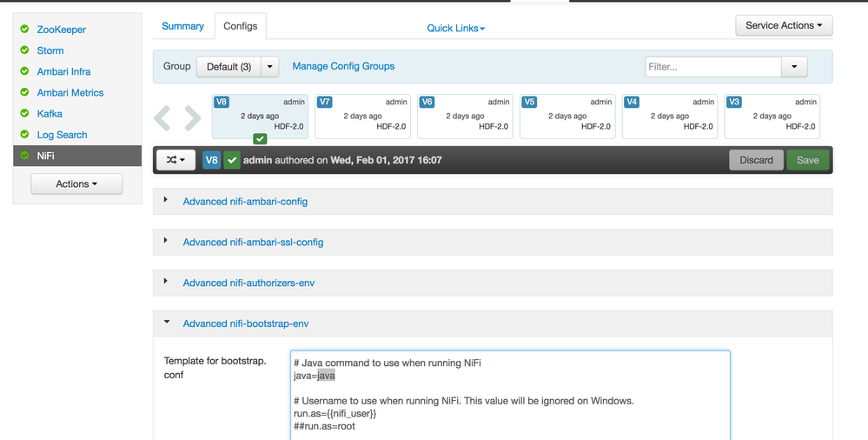Open the filter options dropdown arrow

(x=794, y=66)
